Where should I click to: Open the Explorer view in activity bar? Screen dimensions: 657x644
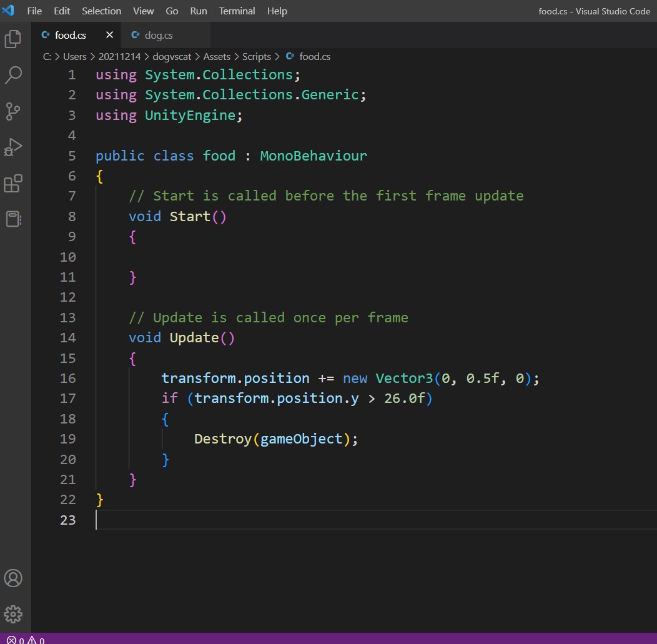[13, 39]
